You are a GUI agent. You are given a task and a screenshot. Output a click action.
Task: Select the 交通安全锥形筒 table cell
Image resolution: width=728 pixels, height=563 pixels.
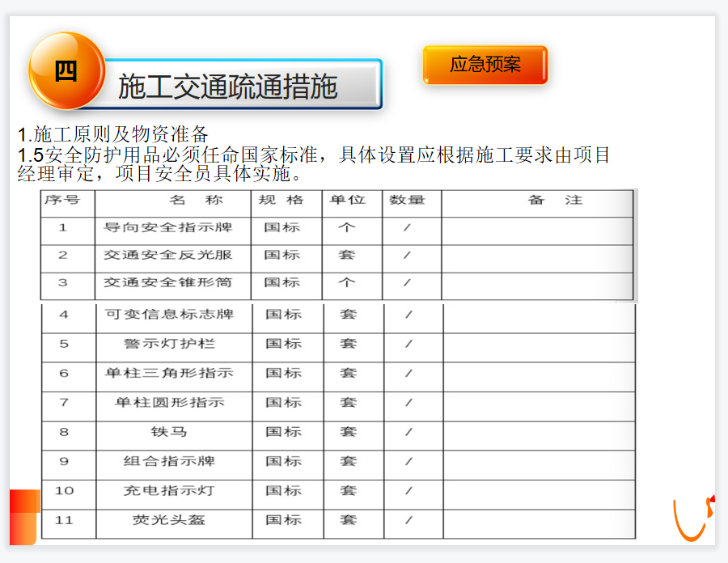point(168,282)
